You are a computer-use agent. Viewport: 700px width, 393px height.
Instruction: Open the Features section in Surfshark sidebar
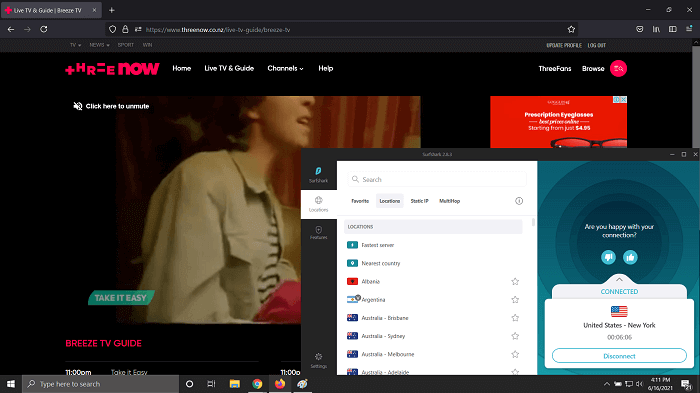(x=318, y=233)
